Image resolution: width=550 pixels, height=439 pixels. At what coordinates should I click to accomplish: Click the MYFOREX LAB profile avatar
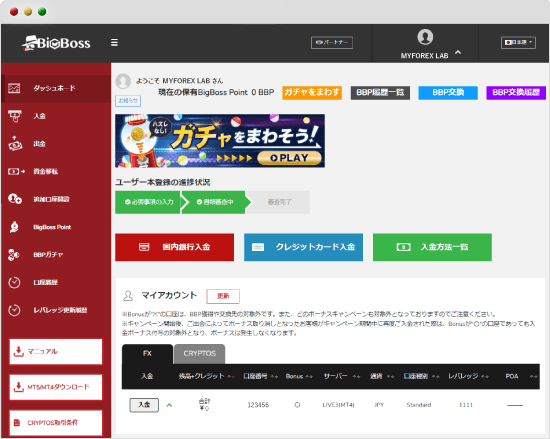click(x=425, y=37)
